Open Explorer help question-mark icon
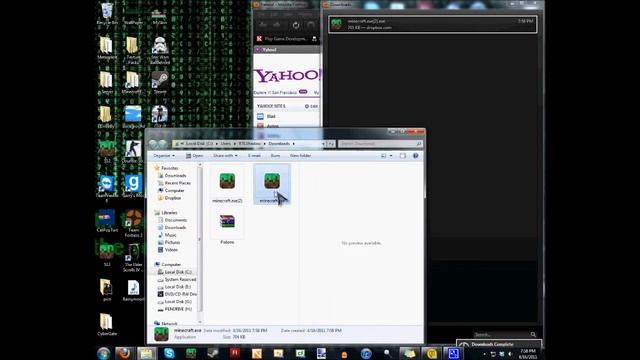Viewport: 640px width, 360px height. [x=416, y=156]
